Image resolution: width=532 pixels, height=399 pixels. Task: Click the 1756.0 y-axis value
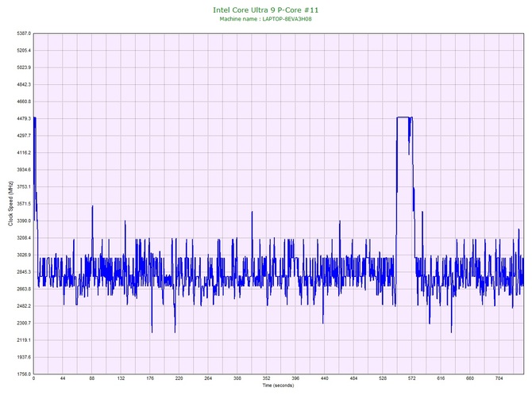[x=24, y=374]
